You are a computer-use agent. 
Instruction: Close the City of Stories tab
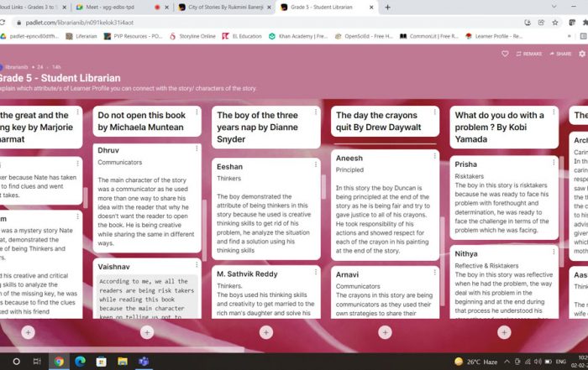(269, 7)
